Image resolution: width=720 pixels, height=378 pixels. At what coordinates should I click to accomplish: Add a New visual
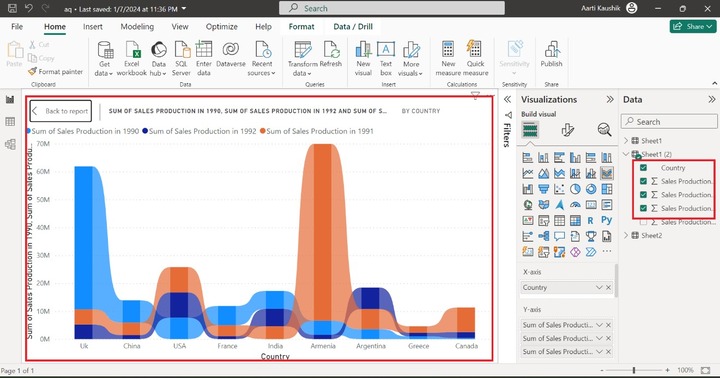tap(363, 59)
